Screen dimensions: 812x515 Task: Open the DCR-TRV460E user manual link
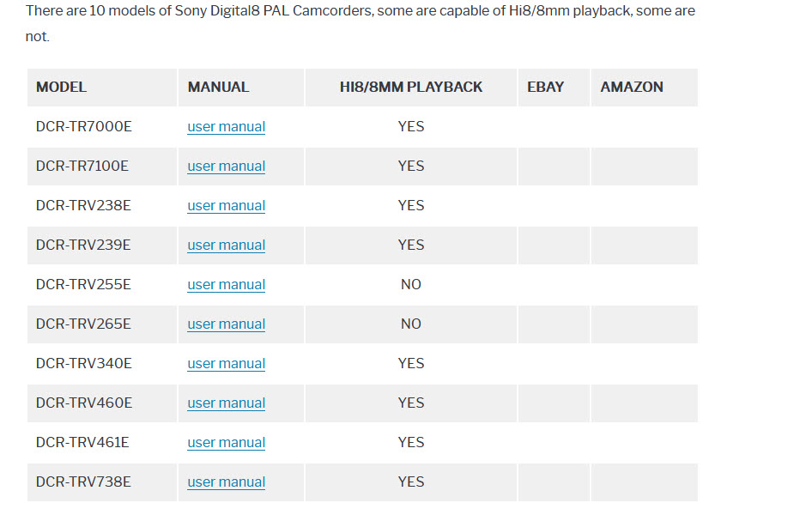click(226, 403)
